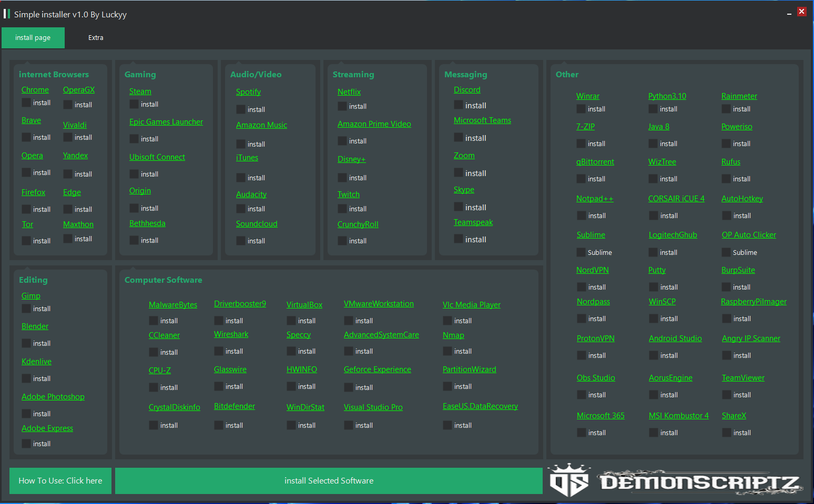This screenshot has width=814, height=504.
Task: Click the Android Studio link
Action: pyautogui.click(x=675, y=338)
